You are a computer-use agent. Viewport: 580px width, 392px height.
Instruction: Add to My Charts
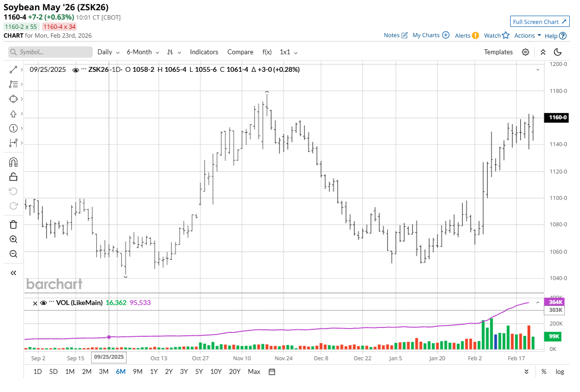pos(431,35)
